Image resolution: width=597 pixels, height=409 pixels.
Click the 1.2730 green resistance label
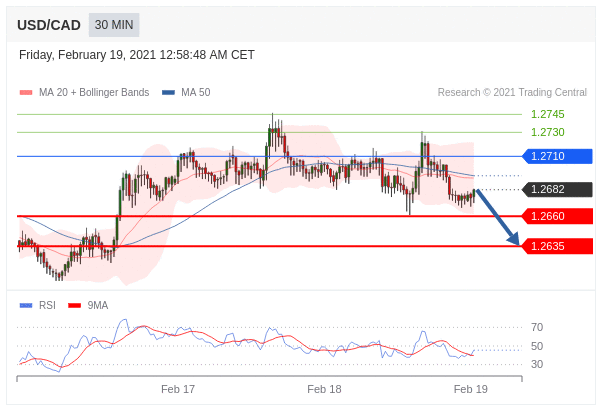tap(548, 132)
